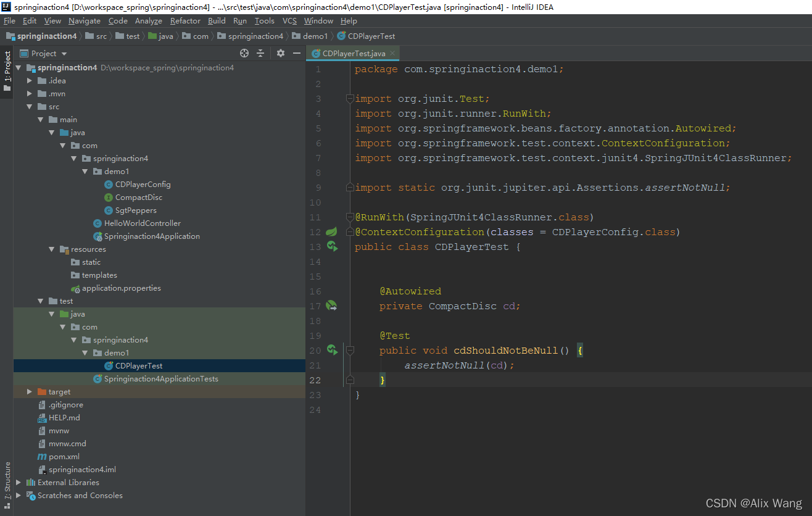This screenshot has height=516, width=812.
Task: Toggle the 1: Project side tab
Action: click(x=7, y=71)
